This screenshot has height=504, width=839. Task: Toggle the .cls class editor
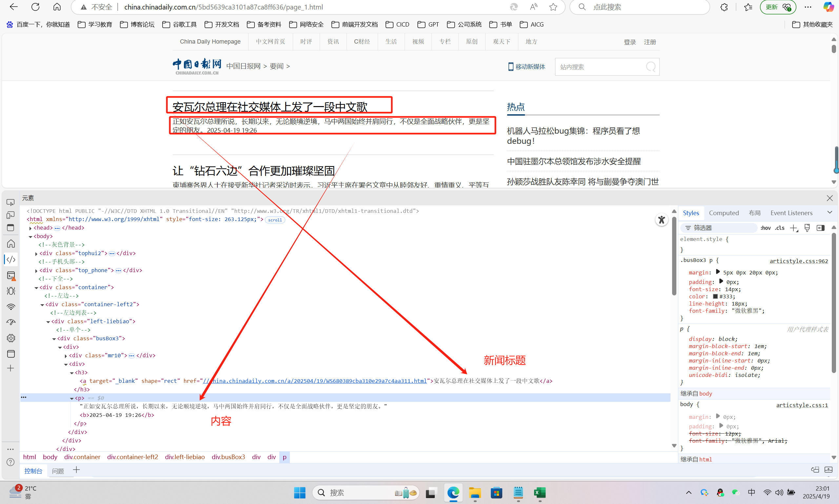click(x=780, y=228)
